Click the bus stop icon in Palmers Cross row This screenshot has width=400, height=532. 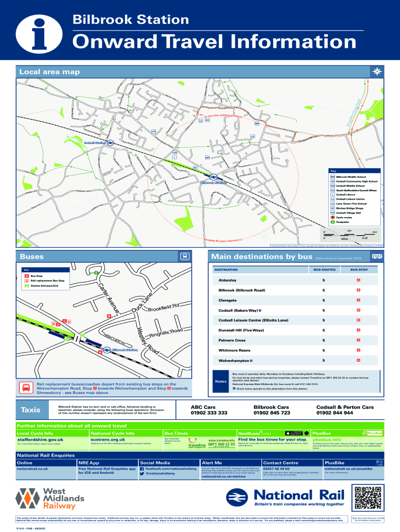coord(358,340)
